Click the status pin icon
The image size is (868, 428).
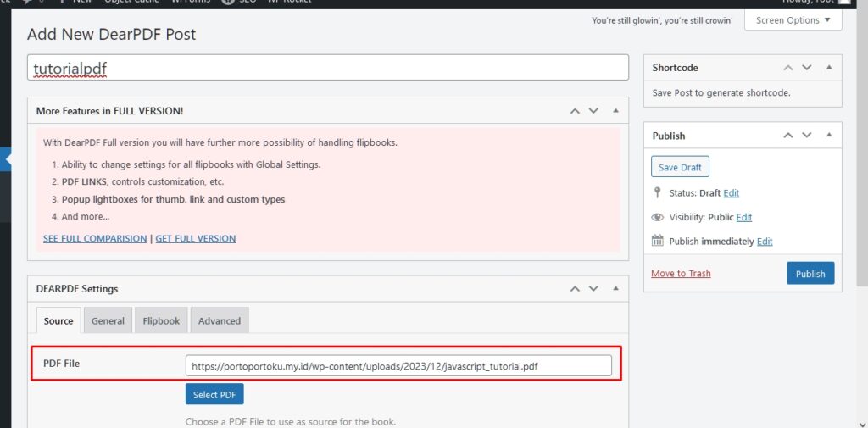pyautogui.click(x=657, y=192)
